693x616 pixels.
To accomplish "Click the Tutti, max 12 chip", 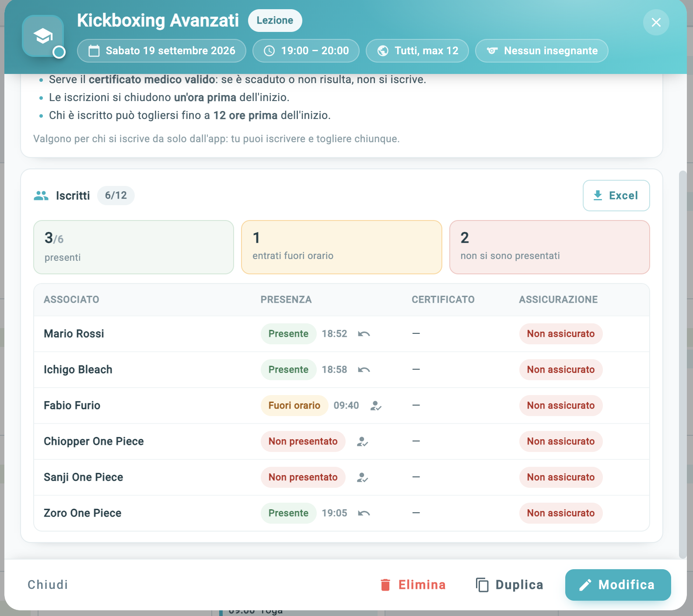I will 417,51.
